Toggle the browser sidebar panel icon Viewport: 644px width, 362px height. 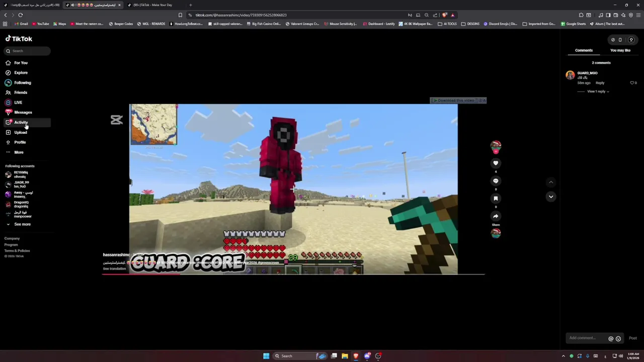point(608,15)
